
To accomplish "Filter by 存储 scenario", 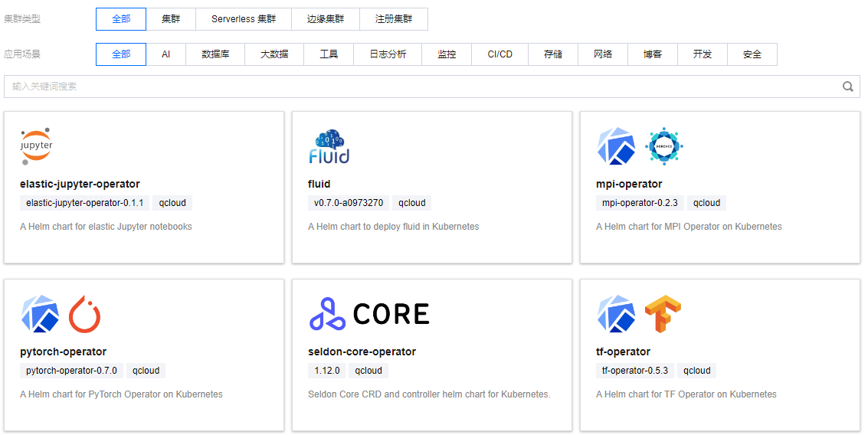I will point(553,54).
